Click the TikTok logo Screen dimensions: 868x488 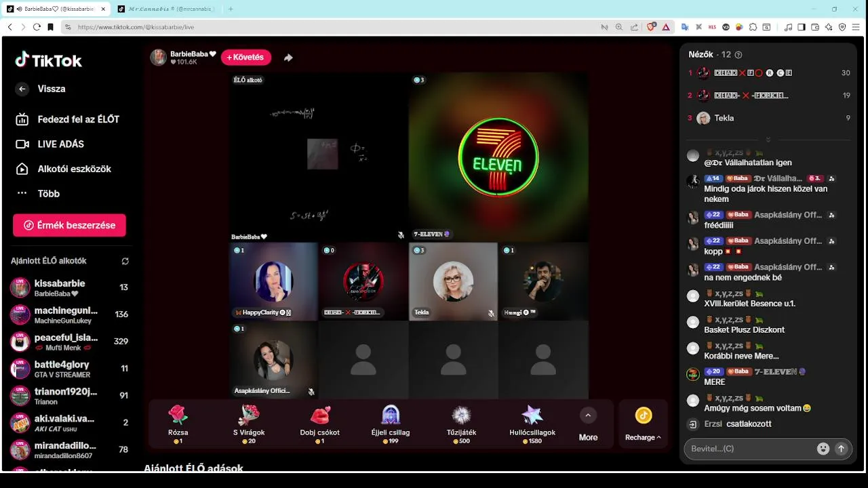click(48, 60)
